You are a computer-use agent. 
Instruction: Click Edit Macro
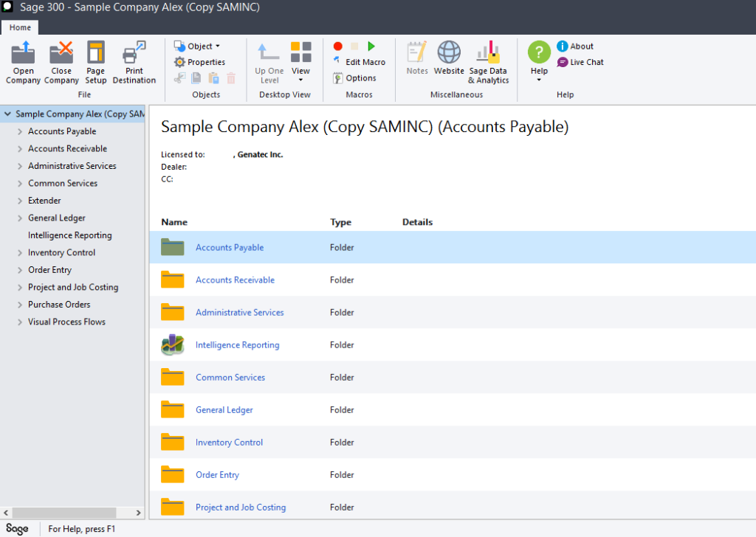tap(360, 62)
